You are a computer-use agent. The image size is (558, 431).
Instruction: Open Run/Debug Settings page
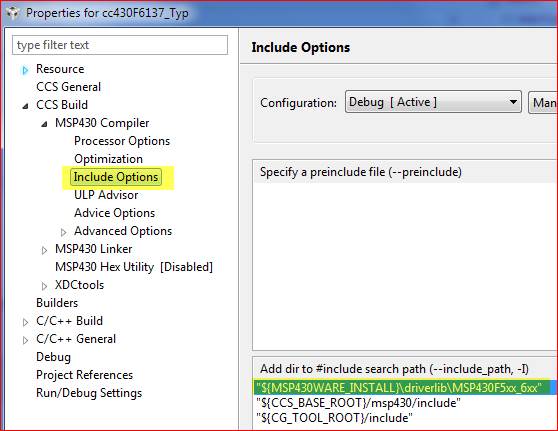tap(89, 393)
